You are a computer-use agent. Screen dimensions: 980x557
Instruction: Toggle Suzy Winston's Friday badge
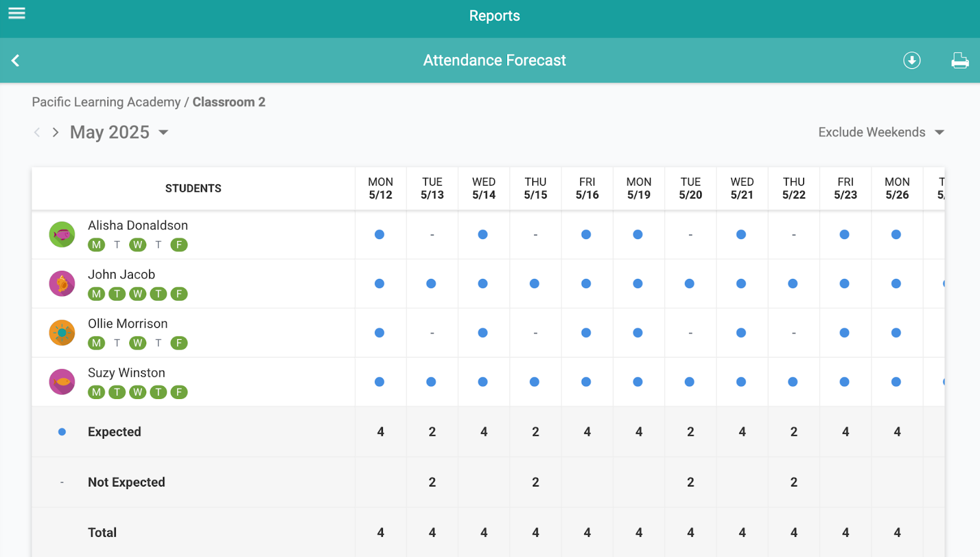[179, 392]
